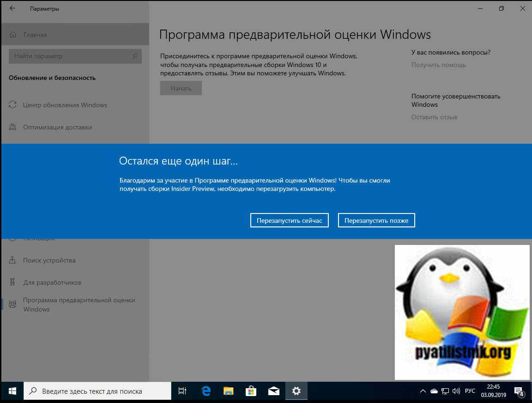Image resolution: width=532 pixels, height=403 pixels.
Task: Open Task View from taskbar
Action: (x=182, y=391)
